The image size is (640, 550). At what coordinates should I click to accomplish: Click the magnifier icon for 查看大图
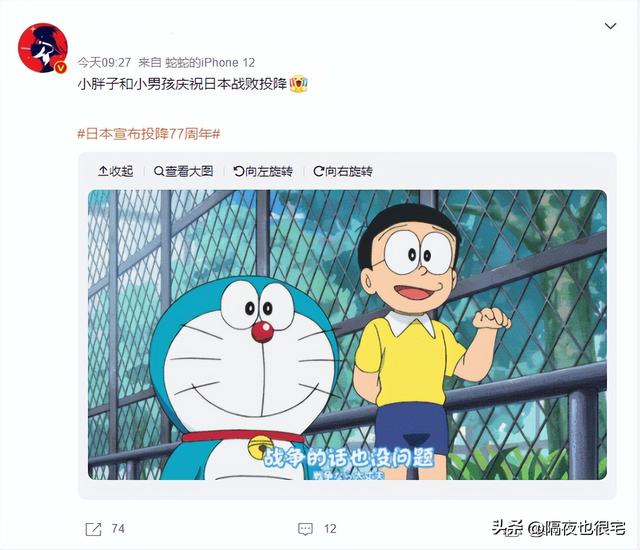point(159,171)
